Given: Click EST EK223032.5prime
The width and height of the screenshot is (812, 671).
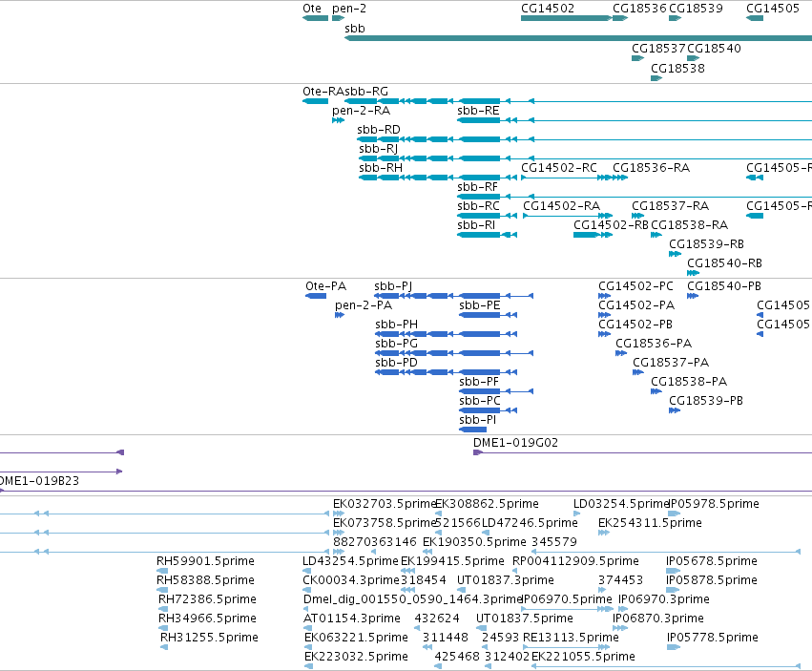Looking at the screenshot, I should tap(308, 667).
